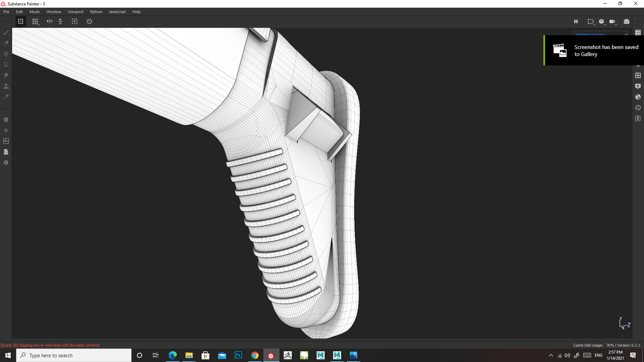Open the Help menu
The height and width of the screenshot is (362, 644).
(136, 12)
